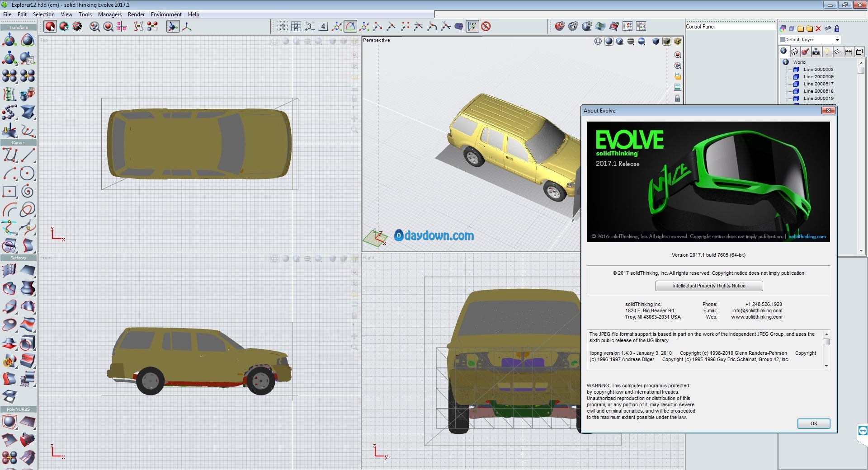868x470 pixels.
Task: Toggle the Perspective viewport lock icon
Action: (677, 99)
